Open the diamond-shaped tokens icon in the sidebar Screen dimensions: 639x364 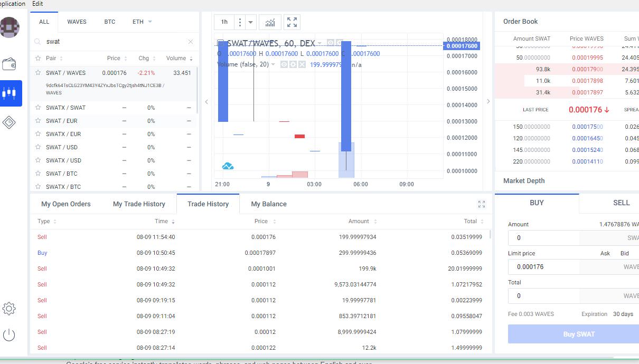tap(9, 122)
